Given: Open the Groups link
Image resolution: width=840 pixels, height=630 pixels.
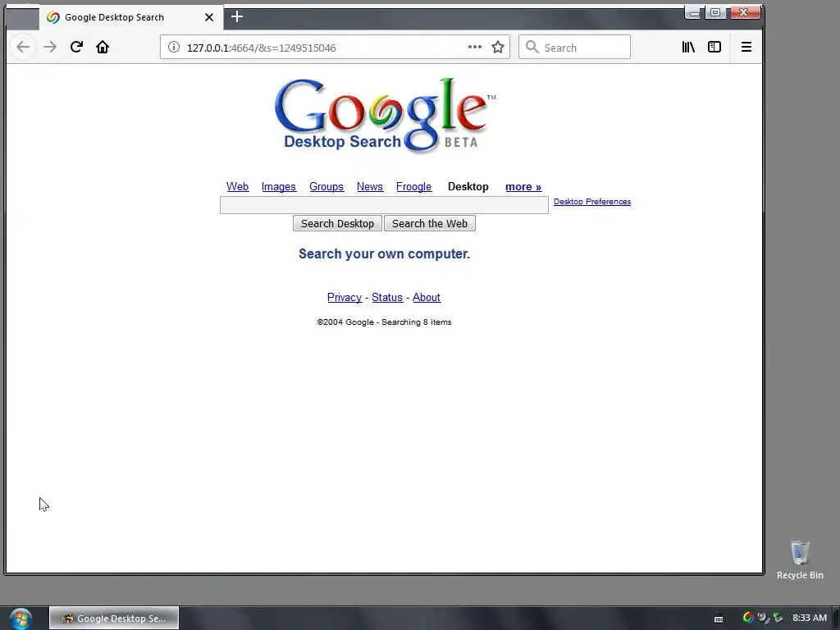Looking at the screenshot, I should [x=326, y=186].
